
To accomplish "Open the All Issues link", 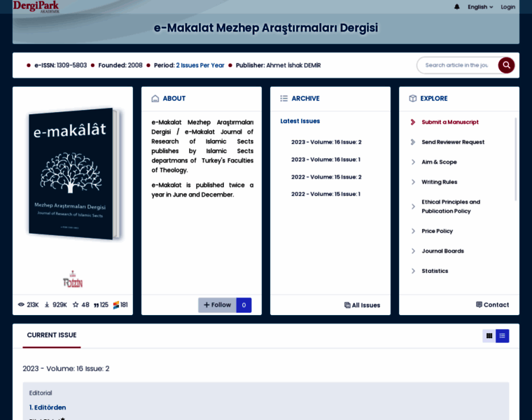I will coord(362,305).
